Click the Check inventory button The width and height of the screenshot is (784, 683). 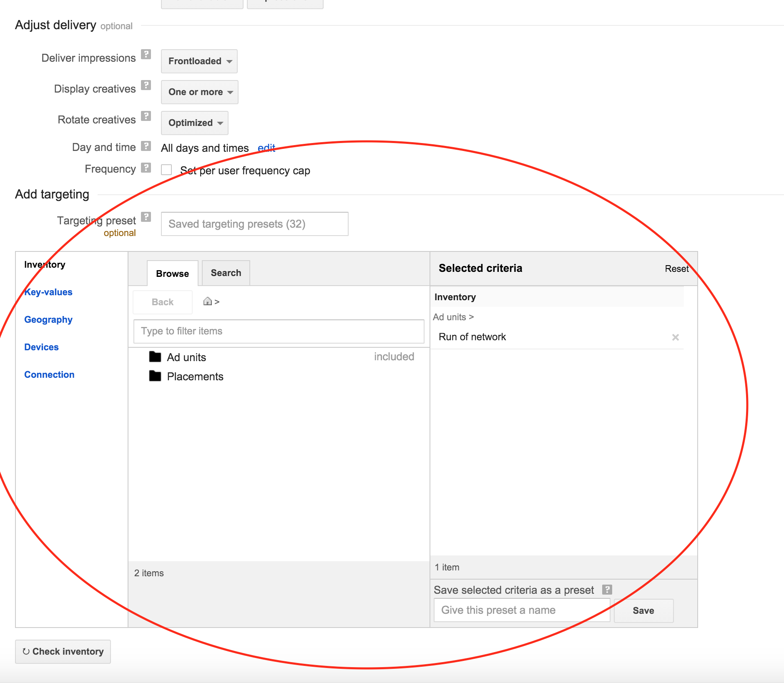pyautogui.click(x=63, y=651)
